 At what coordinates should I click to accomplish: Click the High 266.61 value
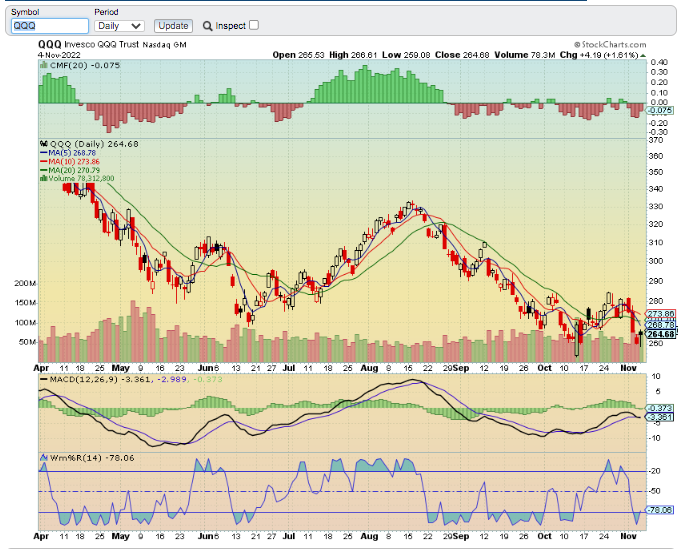pyautogui.click(x=353, y=55)
